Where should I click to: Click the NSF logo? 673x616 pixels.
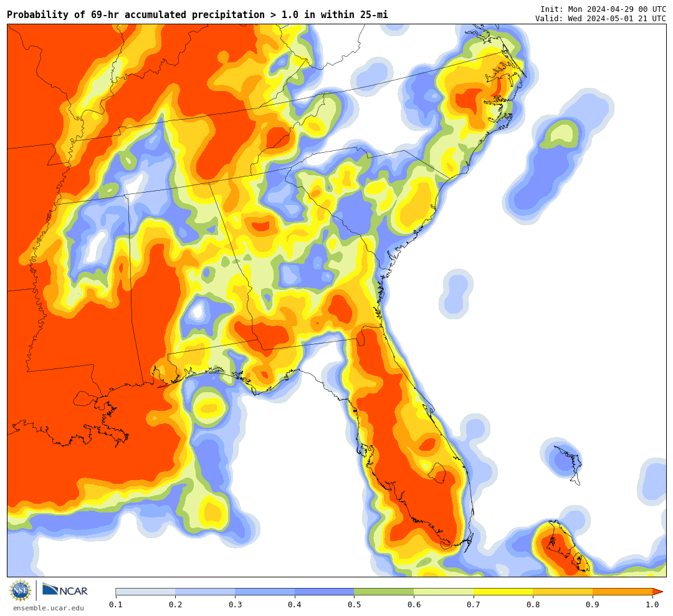coord(21,590)
